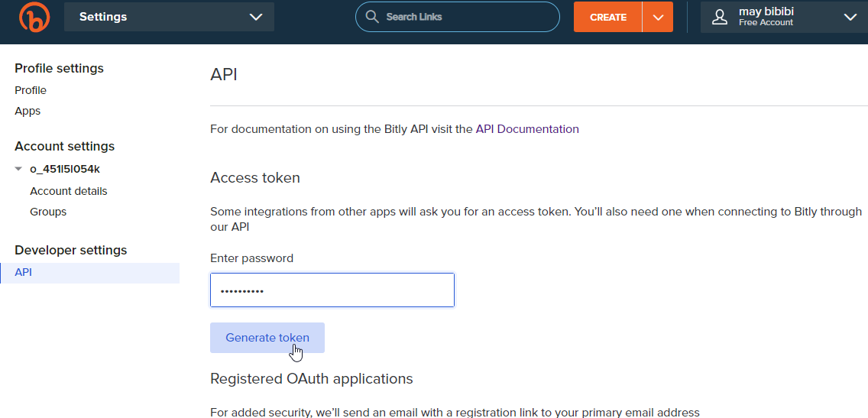868x418 pixels.
Task: Click the Search Links field
Action: tap(457, 17)
